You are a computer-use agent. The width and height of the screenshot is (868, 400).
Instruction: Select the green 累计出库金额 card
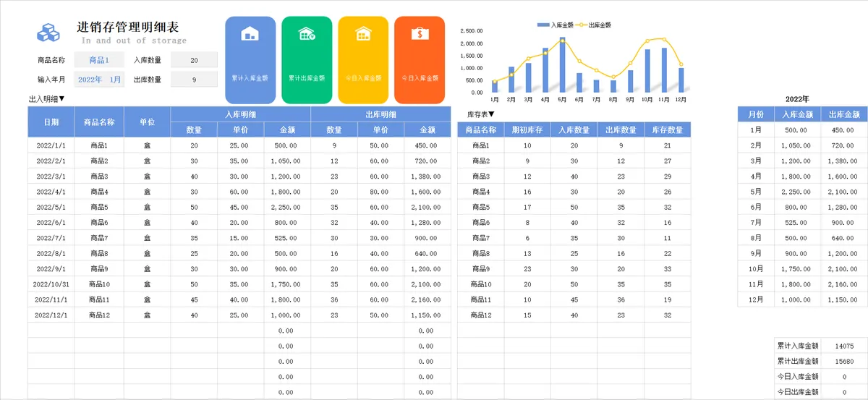[307, 60]
